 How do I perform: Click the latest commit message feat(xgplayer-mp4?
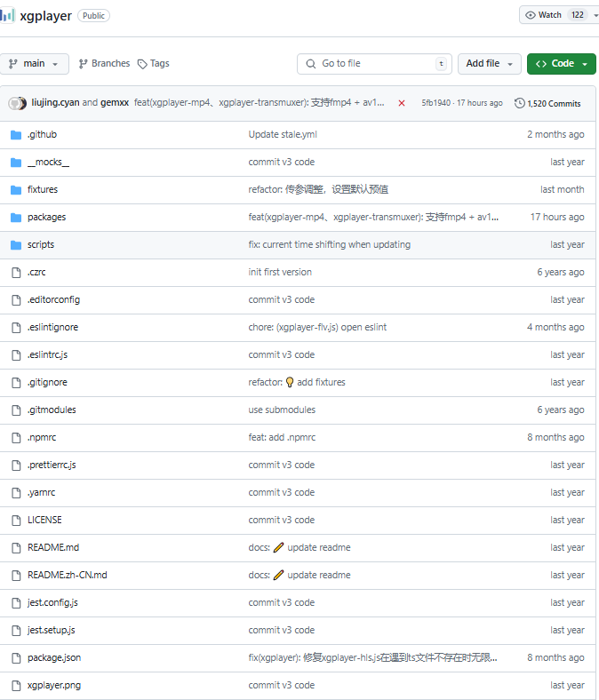260,103
